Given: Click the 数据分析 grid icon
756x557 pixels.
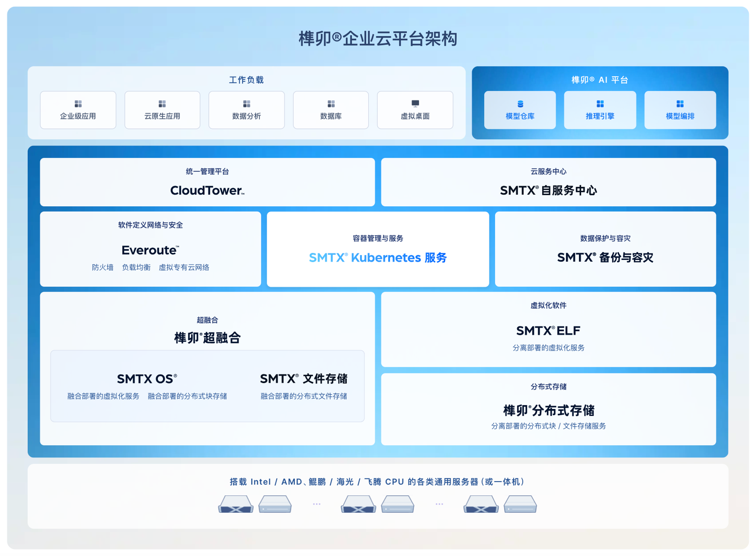Looking at the screenshot, I should 247,104.
